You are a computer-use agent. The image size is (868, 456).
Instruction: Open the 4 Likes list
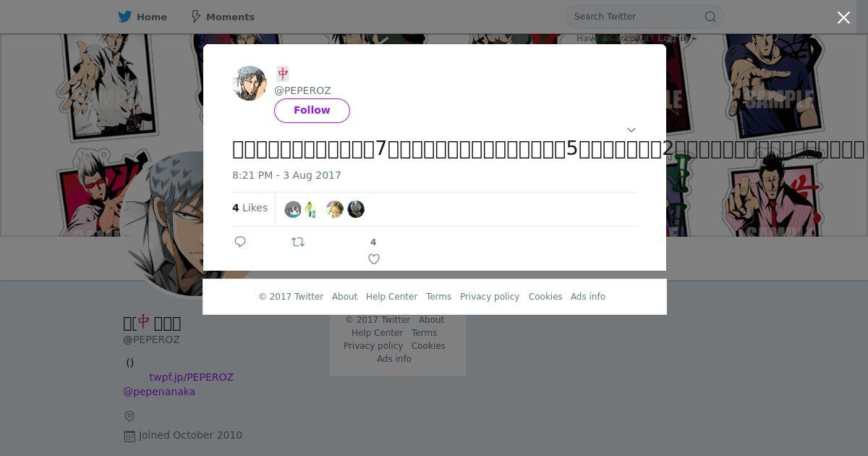(x=250, y=208)
